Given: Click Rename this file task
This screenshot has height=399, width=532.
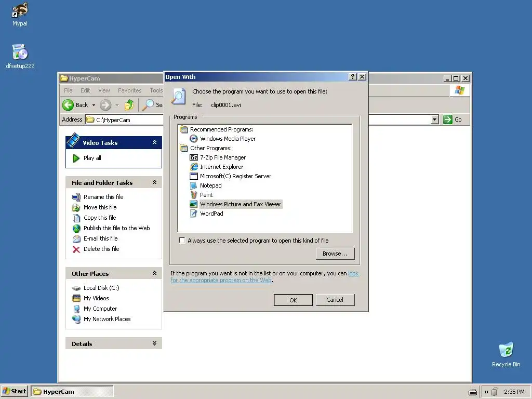Looking at the screenshot, I should click(103, 197).
